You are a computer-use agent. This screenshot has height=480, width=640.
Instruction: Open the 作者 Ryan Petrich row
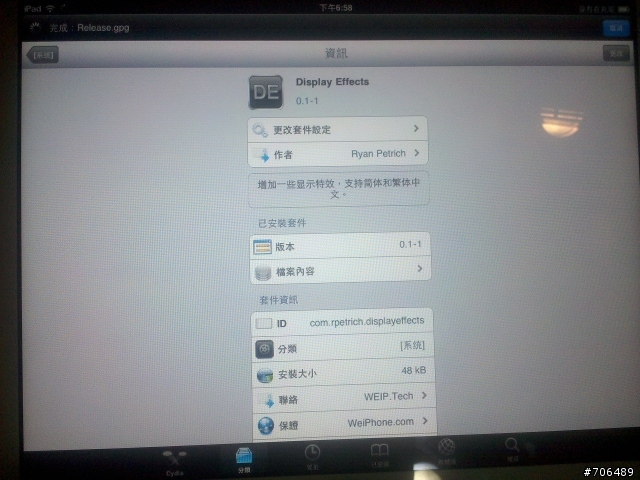tap(338, 154)
